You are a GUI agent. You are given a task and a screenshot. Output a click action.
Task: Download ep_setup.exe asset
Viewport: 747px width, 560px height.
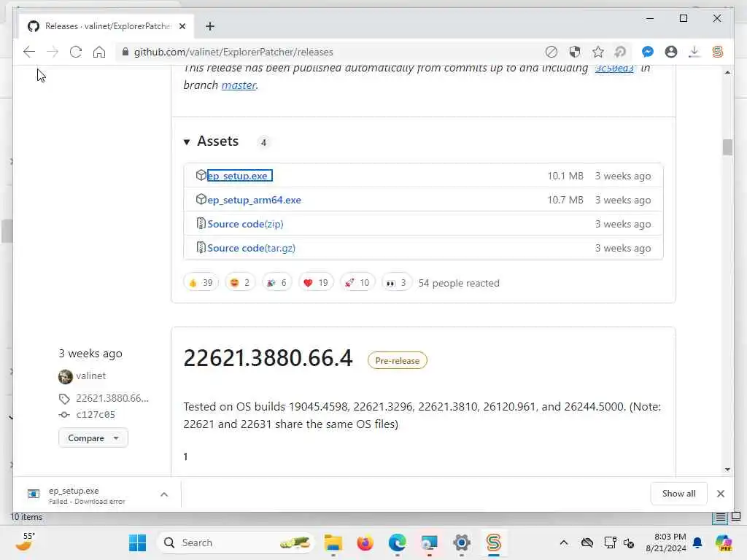pos(237,176)
